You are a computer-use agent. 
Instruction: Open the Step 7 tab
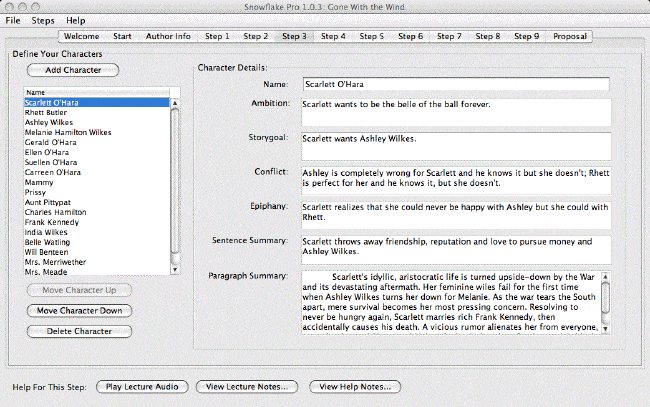[449, 36]
